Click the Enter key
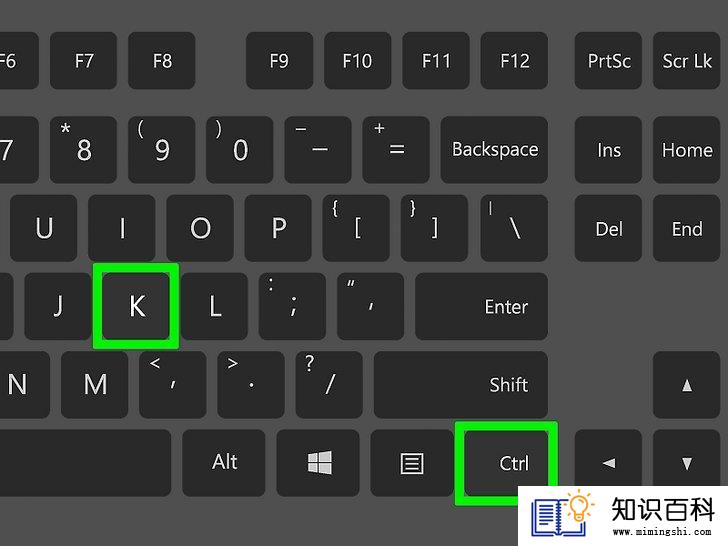Viewport: 728px width, 546px height. (481, 306)
